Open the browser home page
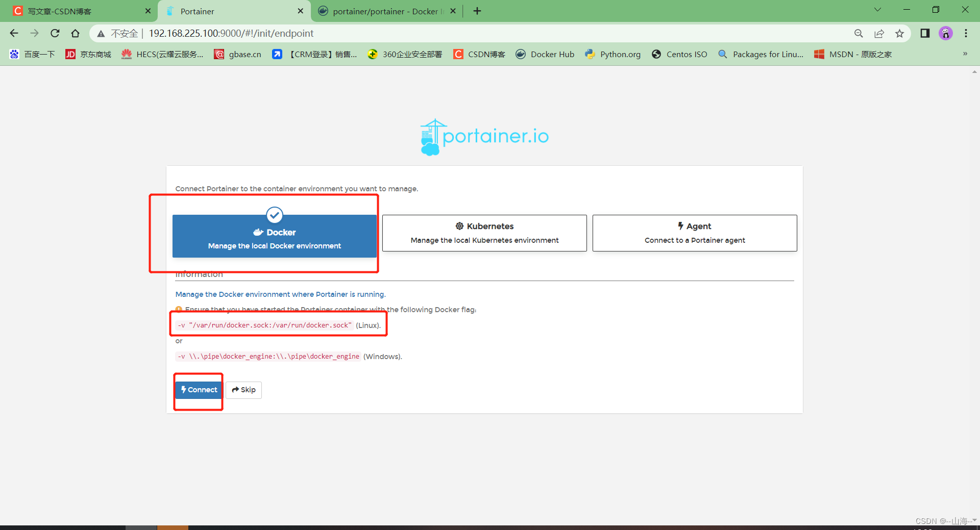980x530 pixels. click(75, 33)
